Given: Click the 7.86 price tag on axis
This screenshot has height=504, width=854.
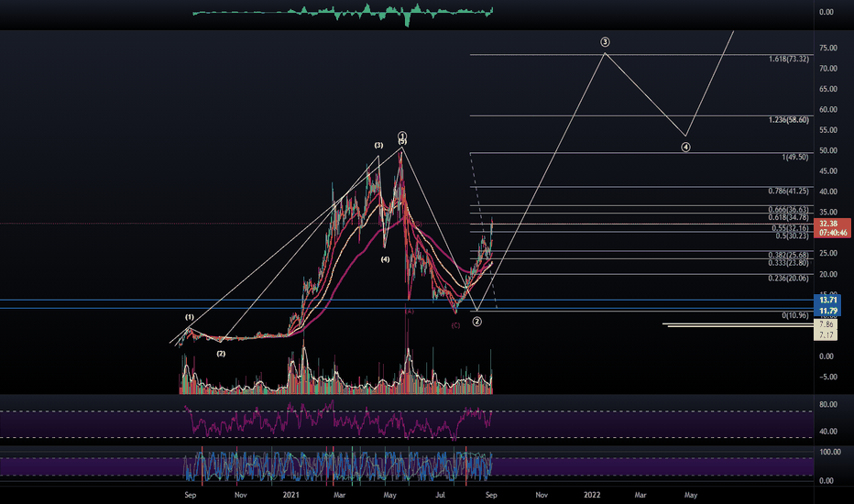Looking at the screenshot, I should [x=826, y=324].
